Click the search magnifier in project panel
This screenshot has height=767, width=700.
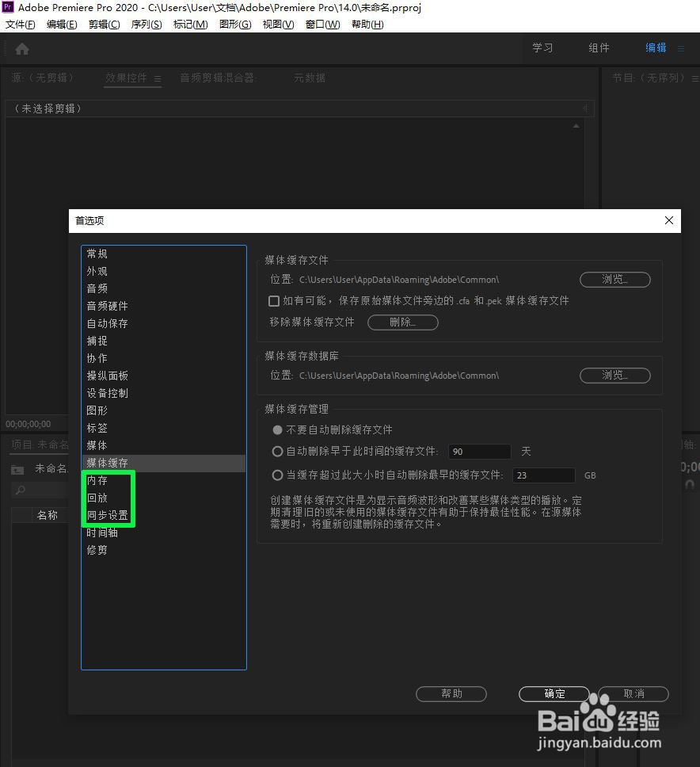[21, 490]
